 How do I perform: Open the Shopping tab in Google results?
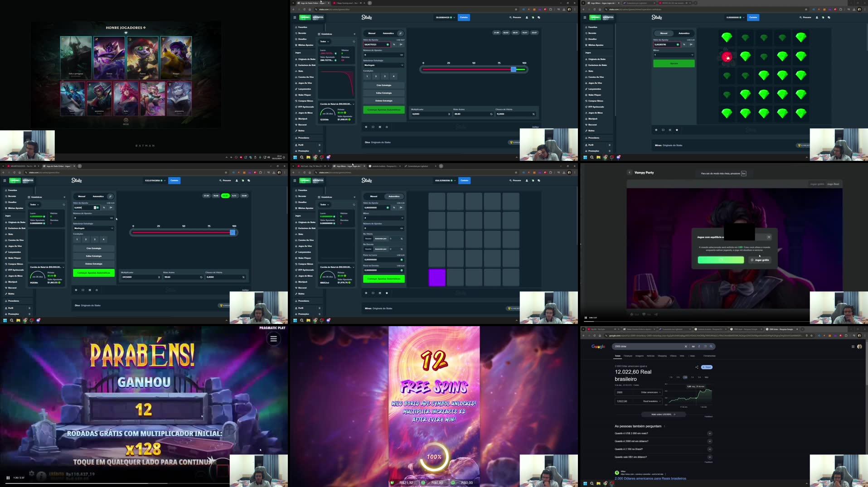click(662, 356)
